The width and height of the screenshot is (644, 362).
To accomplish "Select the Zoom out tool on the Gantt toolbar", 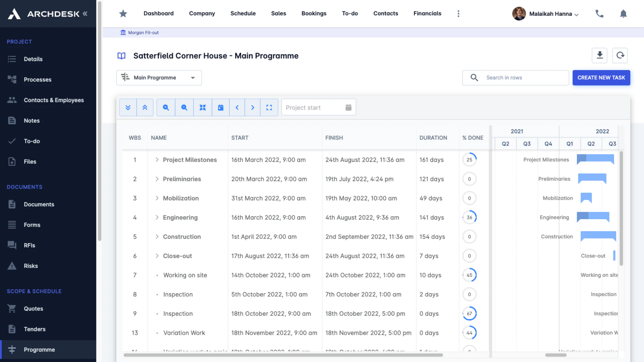I will coord(184,107).
